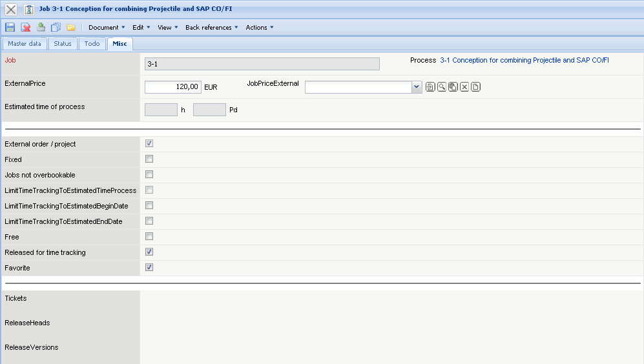Click the red Job field label
Screen dimensions: 644x364
(x=10, y=60)
